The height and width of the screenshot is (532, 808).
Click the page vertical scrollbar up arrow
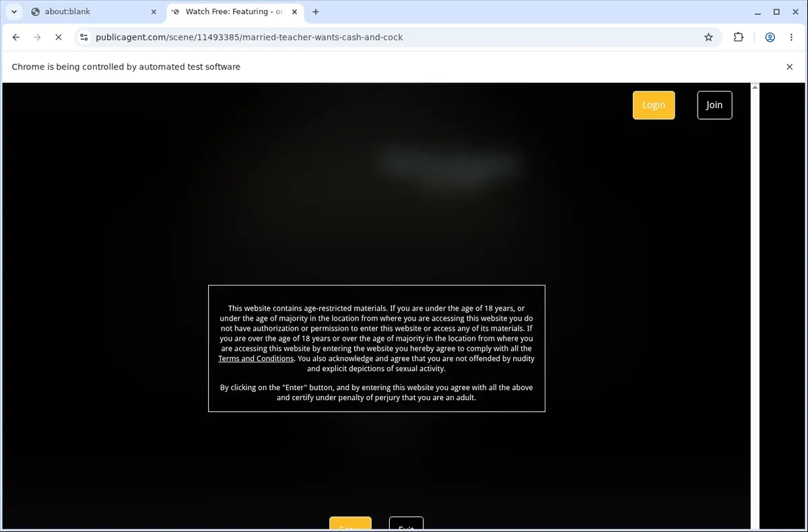click(x=755, y=87)
